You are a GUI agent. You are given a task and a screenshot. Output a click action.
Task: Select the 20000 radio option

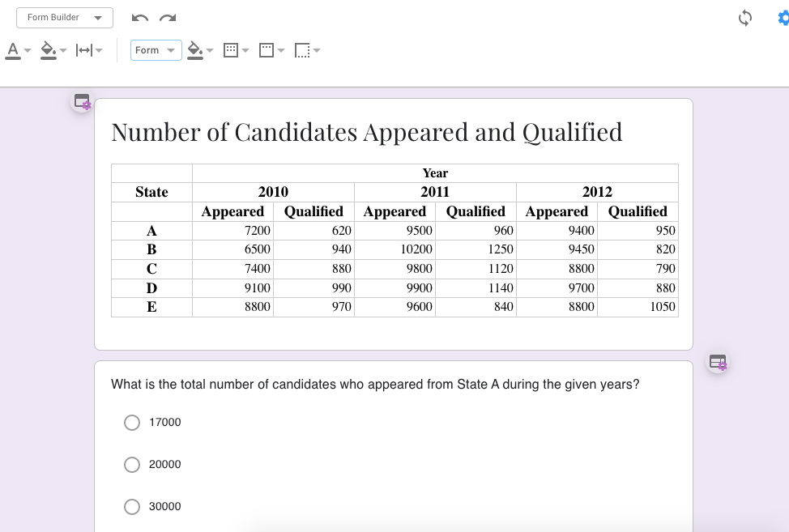click(x=132, y=465)
